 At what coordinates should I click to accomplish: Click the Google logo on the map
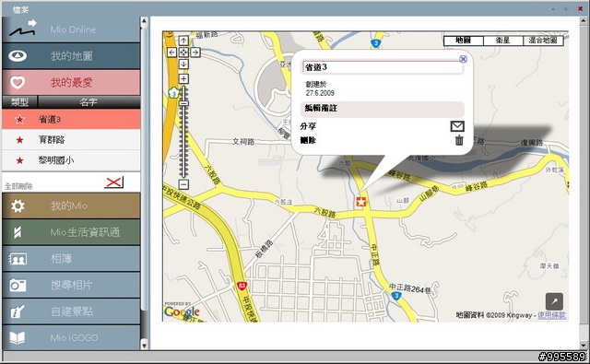(x=183, y=311)
